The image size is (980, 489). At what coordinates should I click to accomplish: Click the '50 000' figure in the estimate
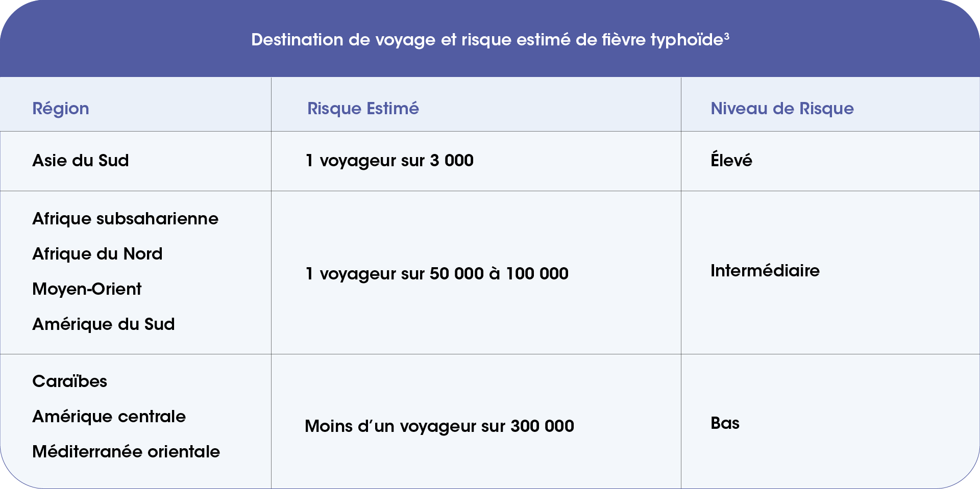[x=456, y=274]
